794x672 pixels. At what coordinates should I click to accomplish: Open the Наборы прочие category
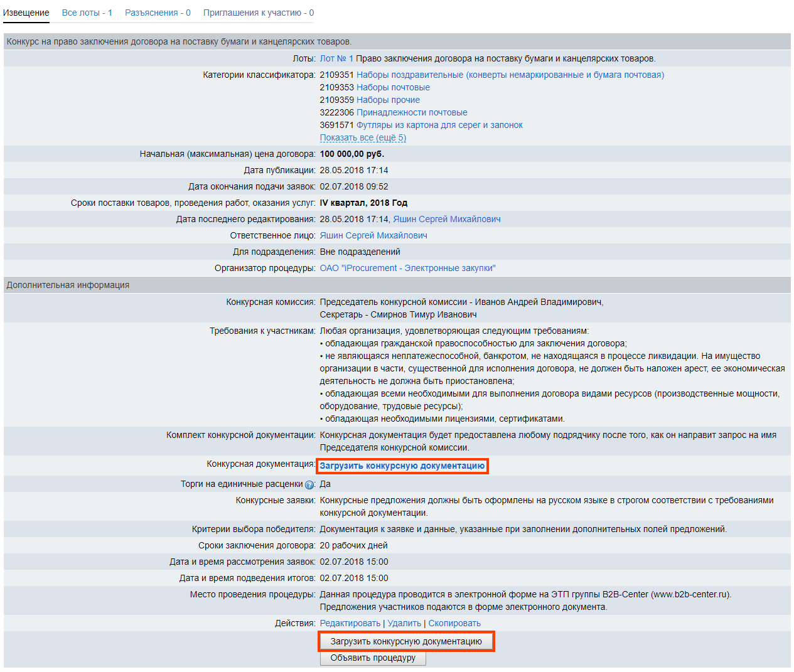pyautogui.click(x=388, y=100)
